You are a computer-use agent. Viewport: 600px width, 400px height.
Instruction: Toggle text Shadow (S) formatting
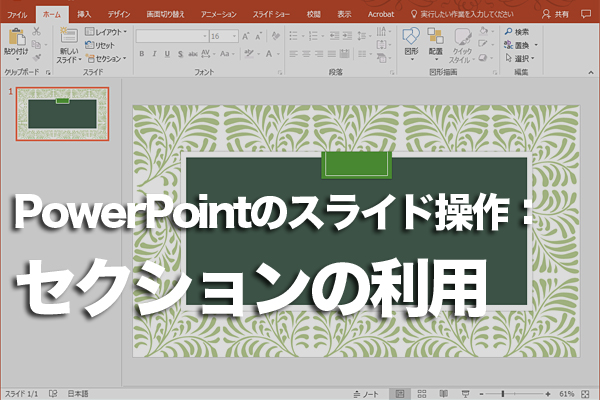(180, 54)
